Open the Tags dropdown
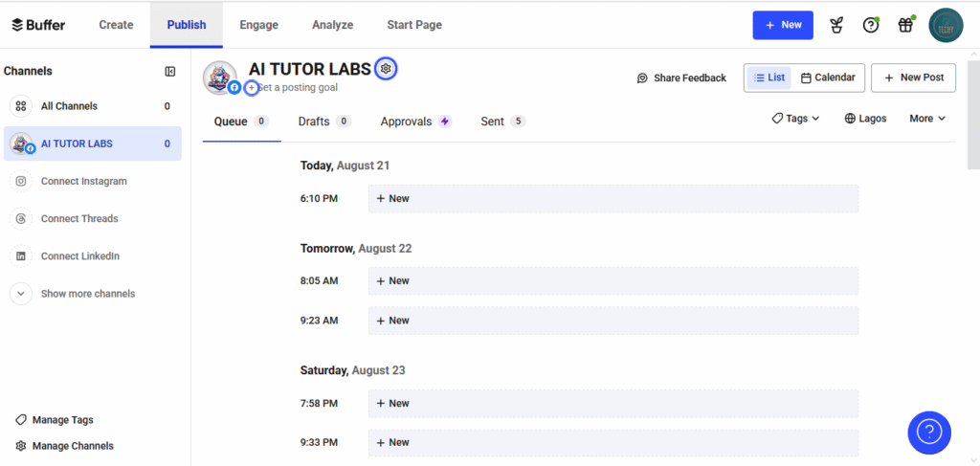Image resolution: width=980 pixels, height=466 pixels. click(795, 119)
